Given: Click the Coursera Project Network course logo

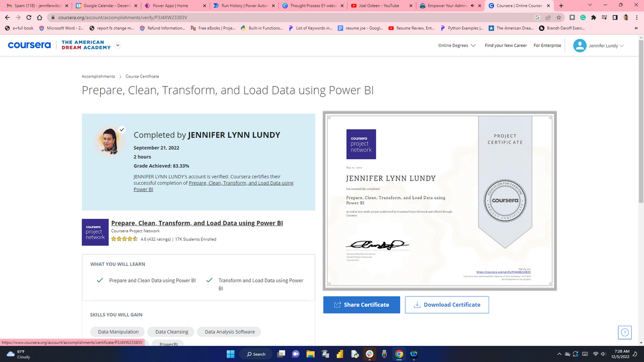Looking at the screenshot, I should (95, 232).
